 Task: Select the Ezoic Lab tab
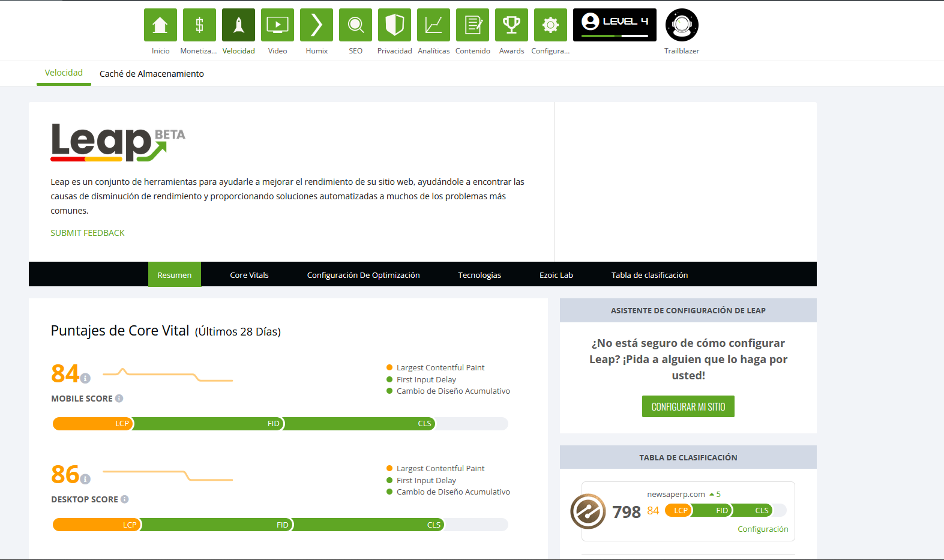pyautogui.click(x=556, y=275)
